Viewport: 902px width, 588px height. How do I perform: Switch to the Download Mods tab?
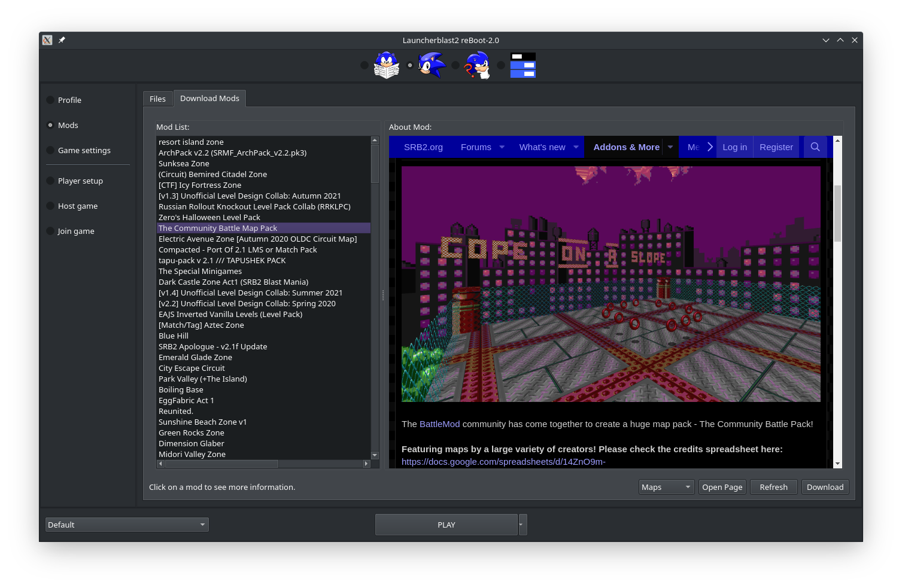[x=209, y=98]
